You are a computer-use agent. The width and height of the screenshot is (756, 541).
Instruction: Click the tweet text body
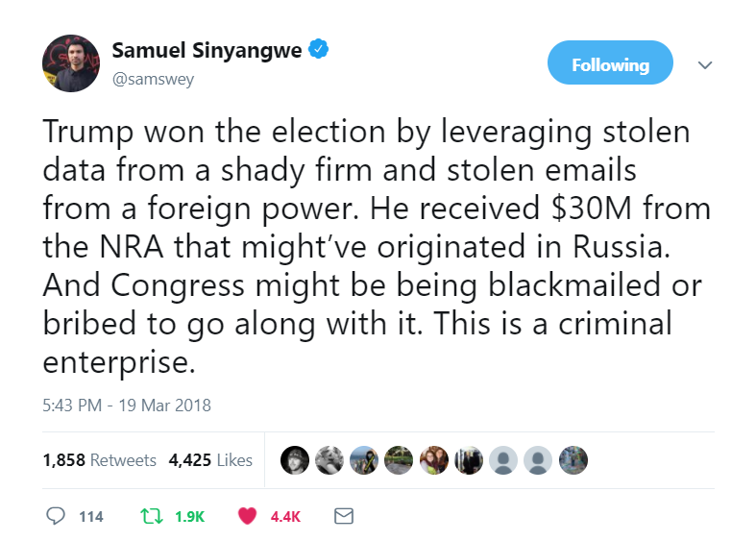[x=365, y=247]
